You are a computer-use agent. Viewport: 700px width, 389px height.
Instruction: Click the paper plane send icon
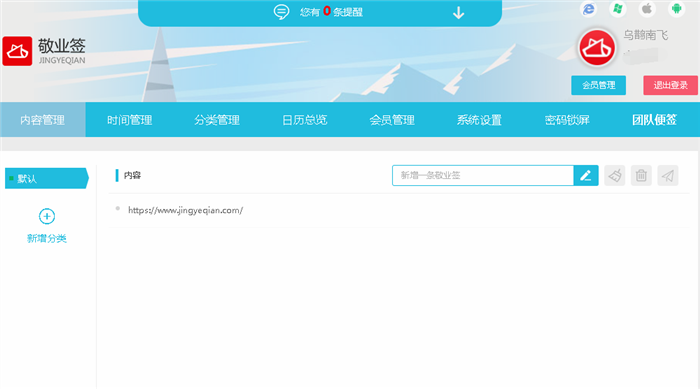point(668,176)
